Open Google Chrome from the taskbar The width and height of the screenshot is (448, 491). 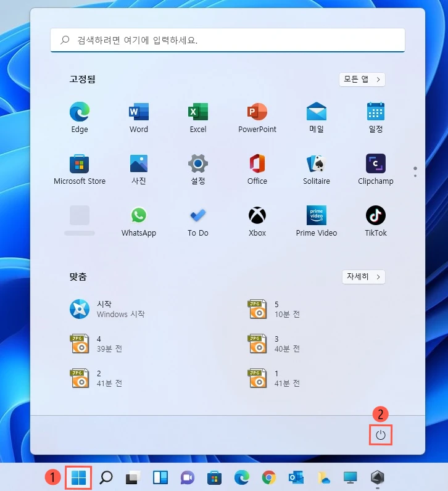tap(269, 477)
